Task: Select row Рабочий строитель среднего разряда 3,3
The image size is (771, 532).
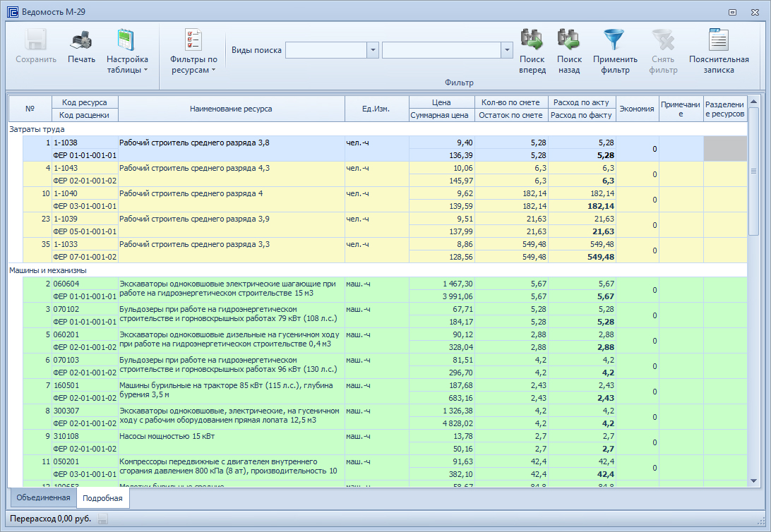Action: (385, 250)
